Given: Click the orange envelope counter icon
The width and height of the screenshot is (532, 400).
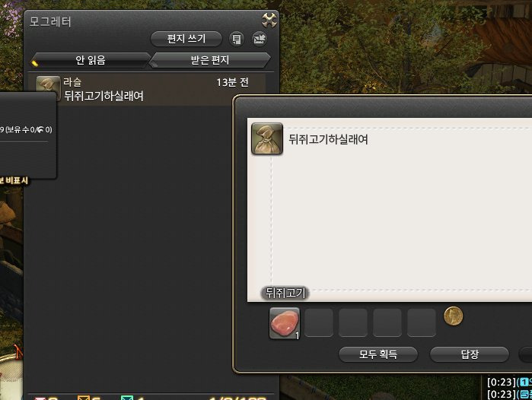Looking at the screenshot, I should [x=84, y=398].
